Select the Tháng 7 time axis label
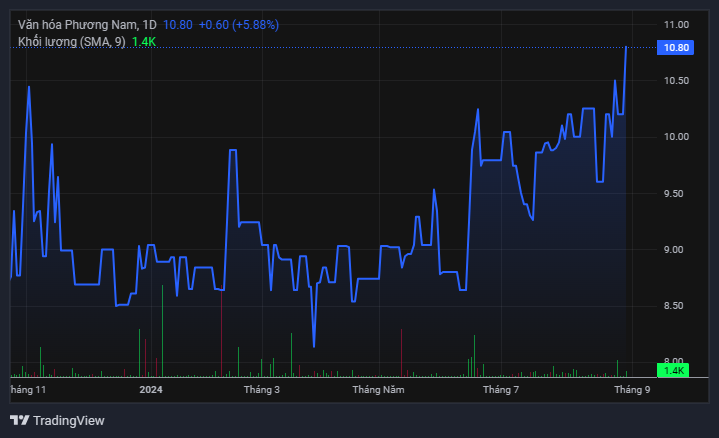719x438 pixels. 501,390
